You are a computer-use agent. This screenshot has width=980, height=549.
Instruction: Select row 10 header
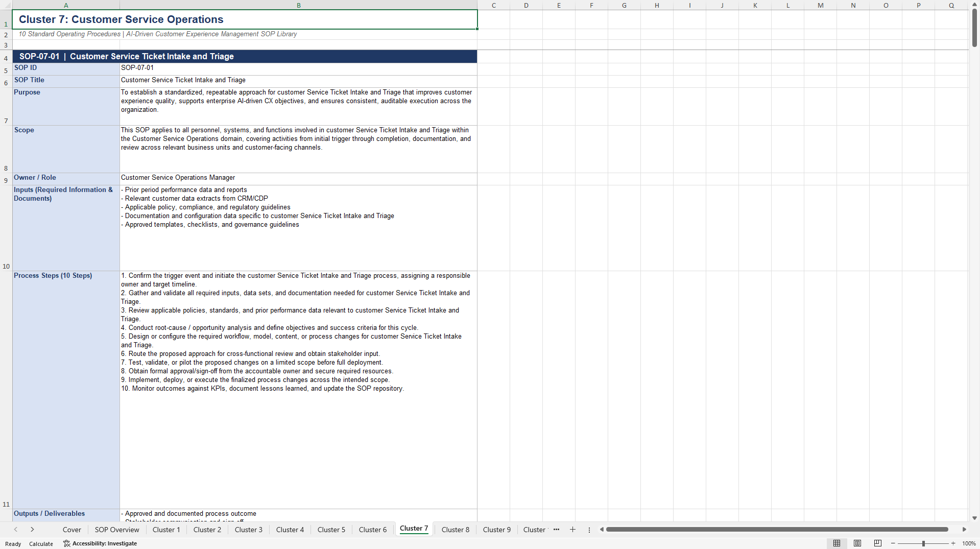(x=6, y=228)
